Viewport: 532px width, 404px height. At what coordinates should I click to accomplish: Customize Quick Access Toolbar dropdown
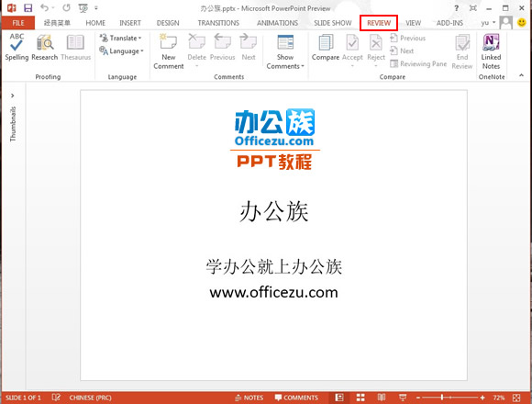coord(96,8)
